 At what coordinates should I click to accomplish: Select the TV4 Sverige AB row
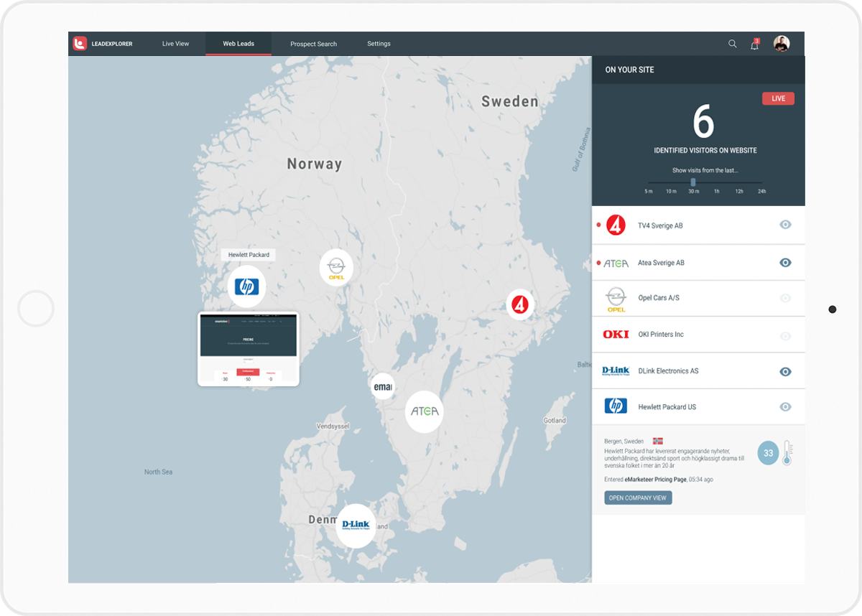(x=698, y=225)
